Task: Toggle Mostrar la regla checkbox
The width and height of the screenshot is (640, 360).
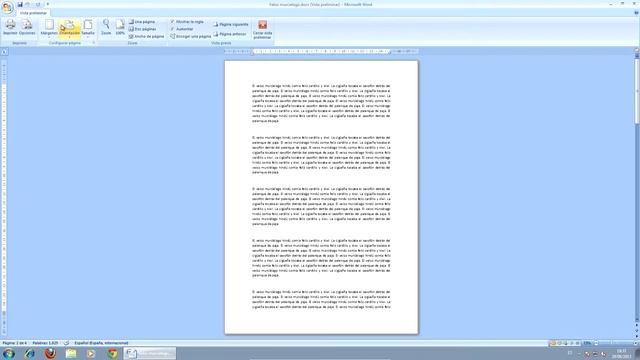Action: pyautogui.click(x=187, y=22)
